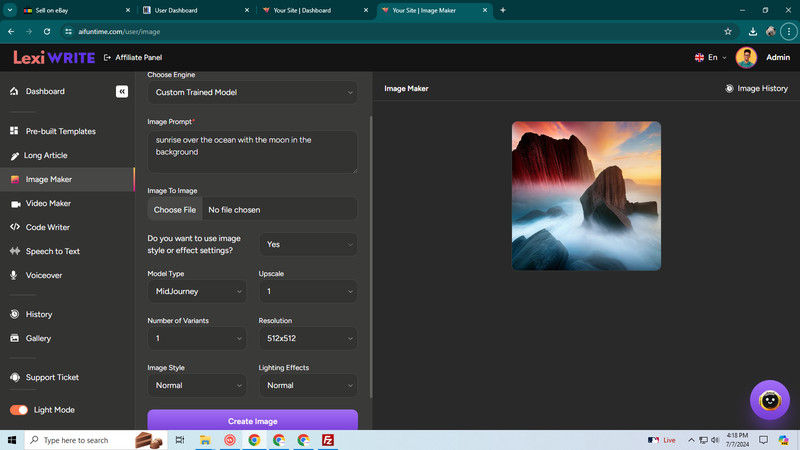
Task: Open the purple chatbot assistant icon
Action: point(769,400)
